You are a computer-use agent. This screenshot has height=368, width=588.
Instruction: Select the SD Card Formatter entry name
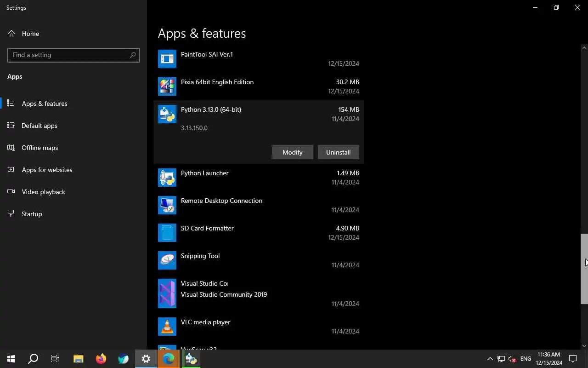(207, 228)
